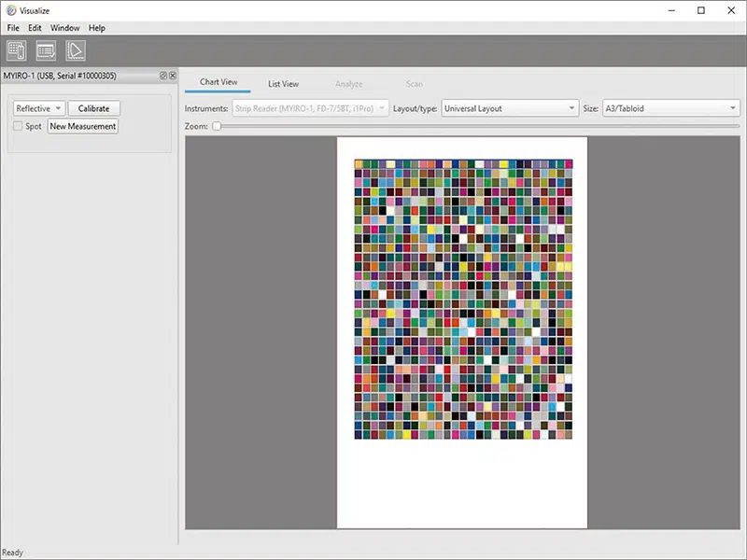Close the MYIRO-1 device panel

pos(173,75)
